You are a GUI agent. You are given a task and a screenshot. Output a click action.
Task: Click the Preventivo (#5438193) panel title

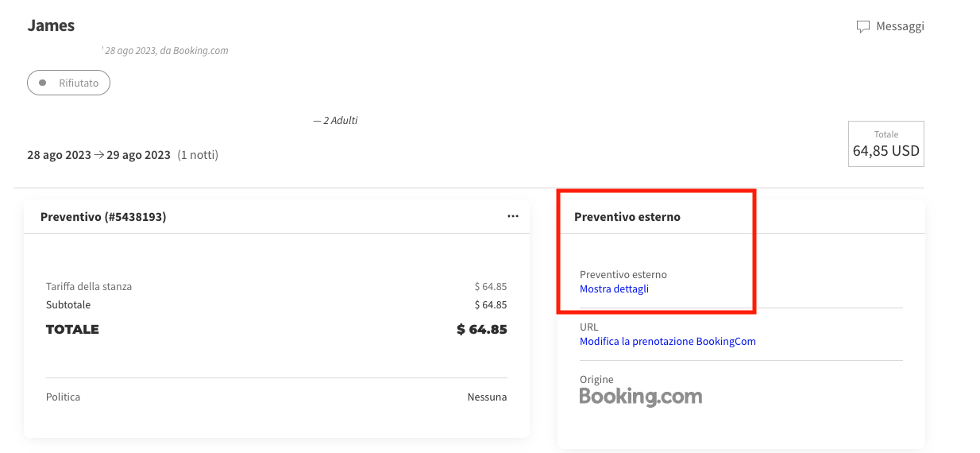[103, 217]
